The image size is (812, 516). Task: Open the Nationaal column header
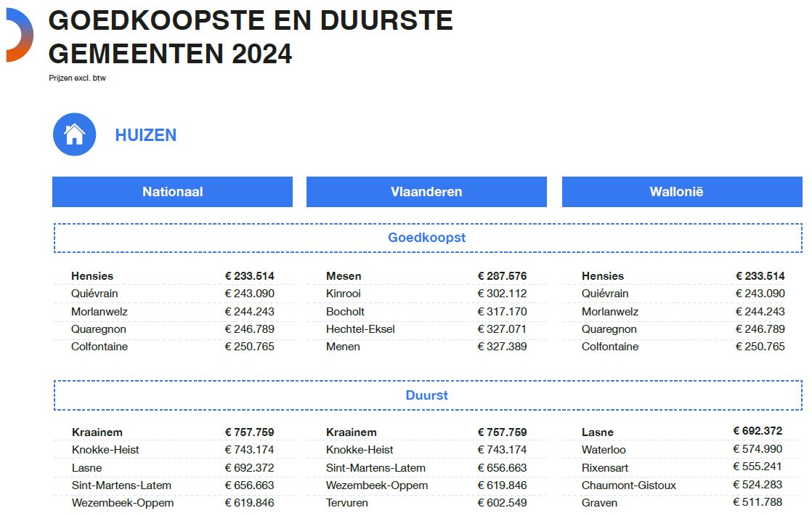[172, 192]
